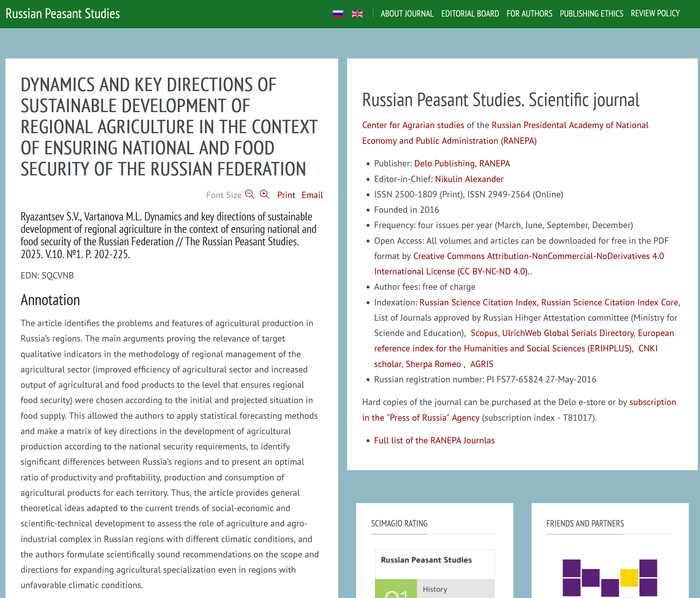The height and width of the screenshot is (598, 700).
Task: Open Full list of RANEPA Journals
Action: pyautogui.click(x=434, y=441)
